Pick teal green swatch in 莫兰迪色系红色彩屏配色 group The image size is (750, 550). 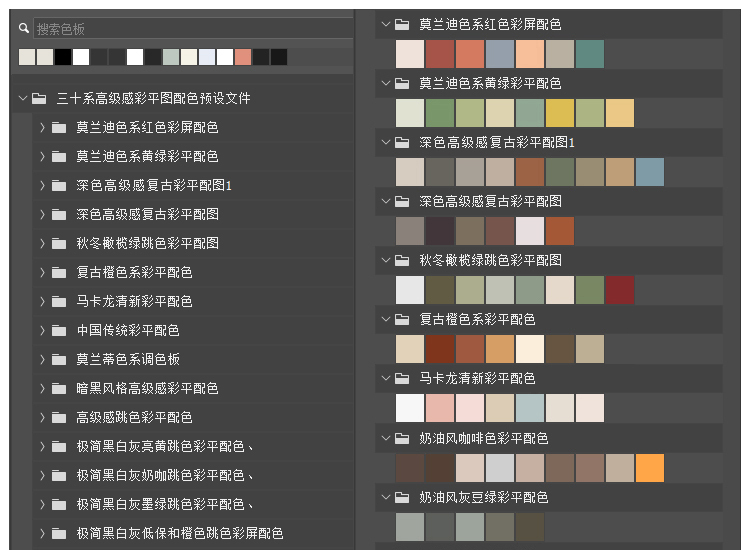590,54
